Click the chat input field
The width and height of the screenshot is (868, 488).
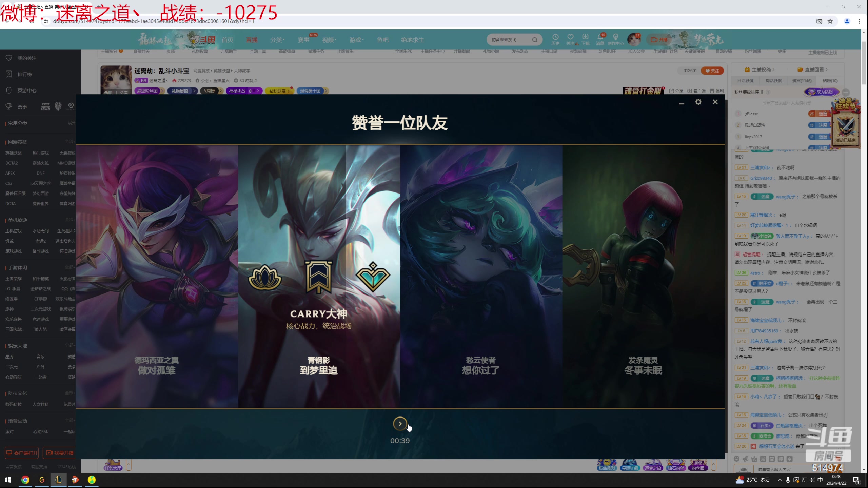point(783,469)
